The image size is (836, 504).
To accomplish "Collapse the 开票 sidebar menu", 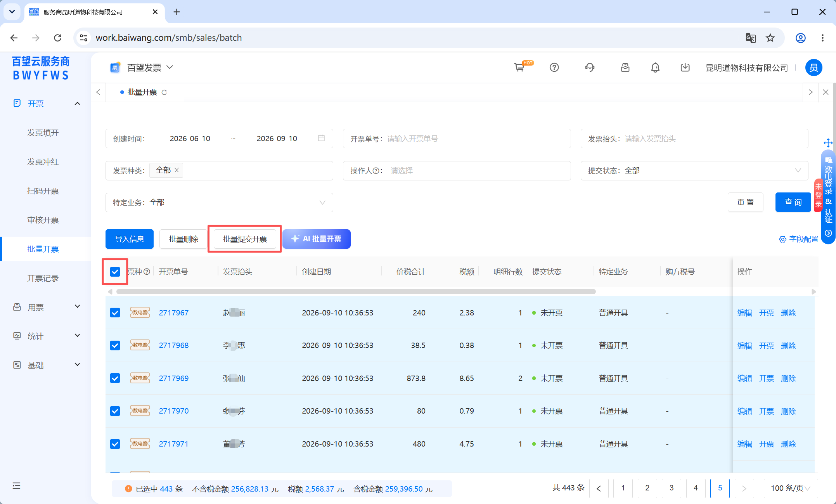I will point(77,103).
